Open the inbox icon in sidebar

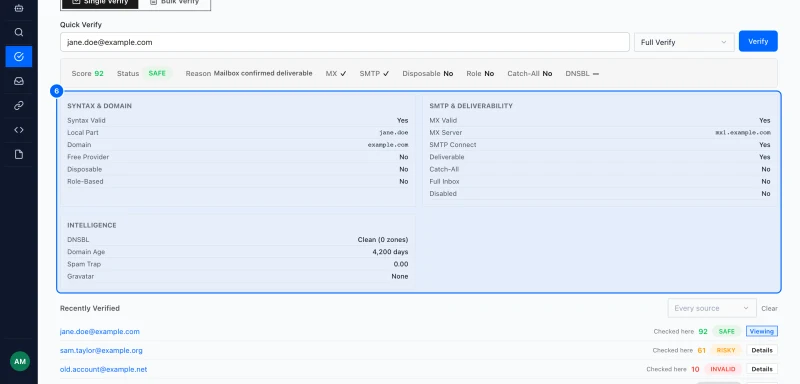pos(19,81)
